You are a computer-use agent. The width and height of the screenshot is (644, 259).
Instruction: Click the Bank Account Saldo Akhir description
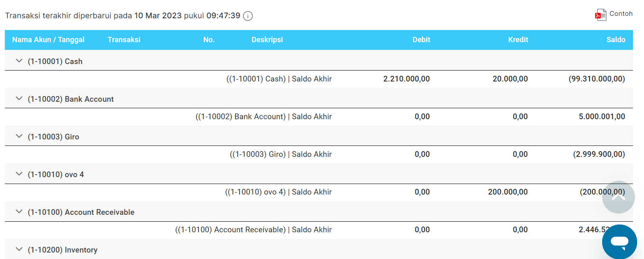[264, 117]
